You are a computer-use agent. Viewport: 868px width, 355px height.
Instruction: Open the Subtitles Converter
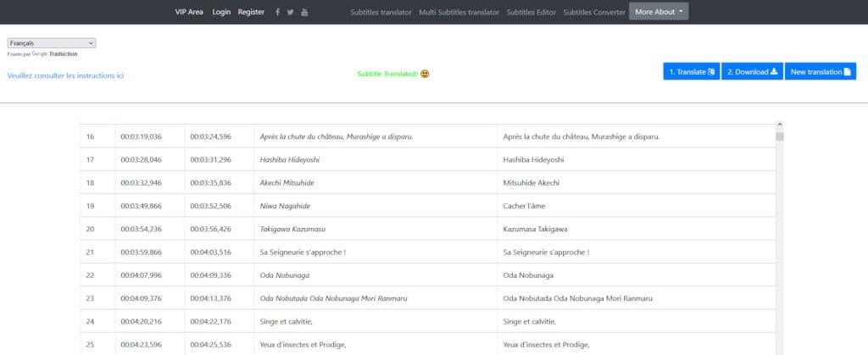tap(594, 12)
